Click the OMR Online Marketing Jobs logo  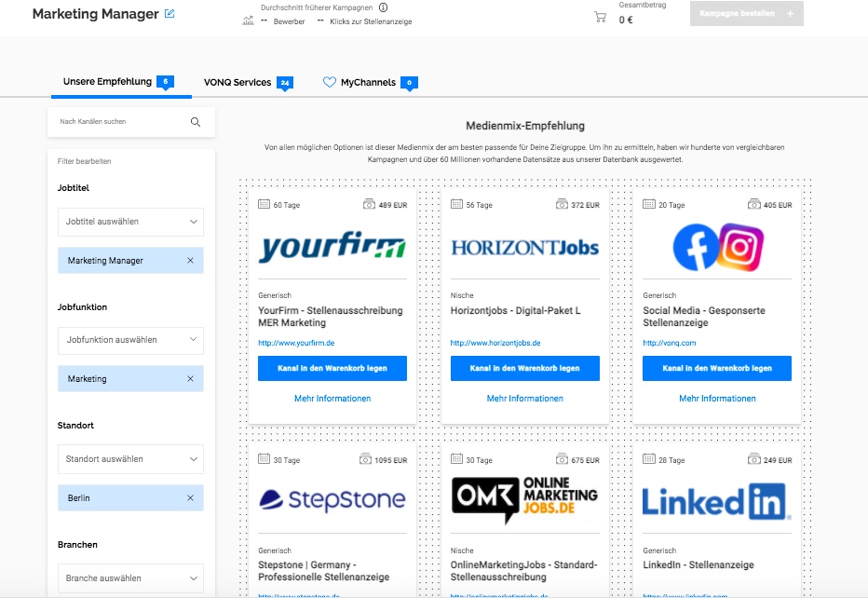point(524,500)
